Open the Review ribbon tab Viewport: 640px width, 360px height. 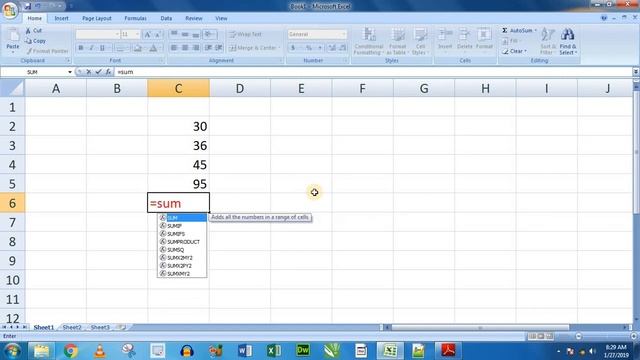193,18
